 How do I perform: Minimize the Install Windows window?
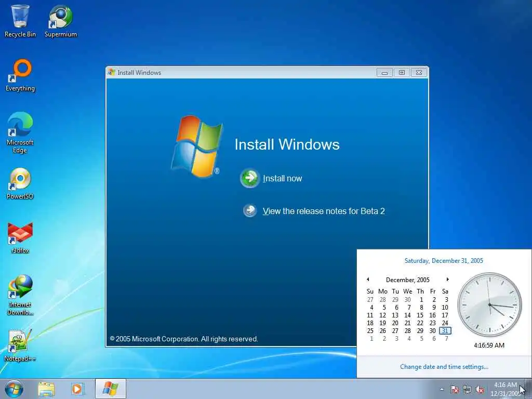pos(384,73)
